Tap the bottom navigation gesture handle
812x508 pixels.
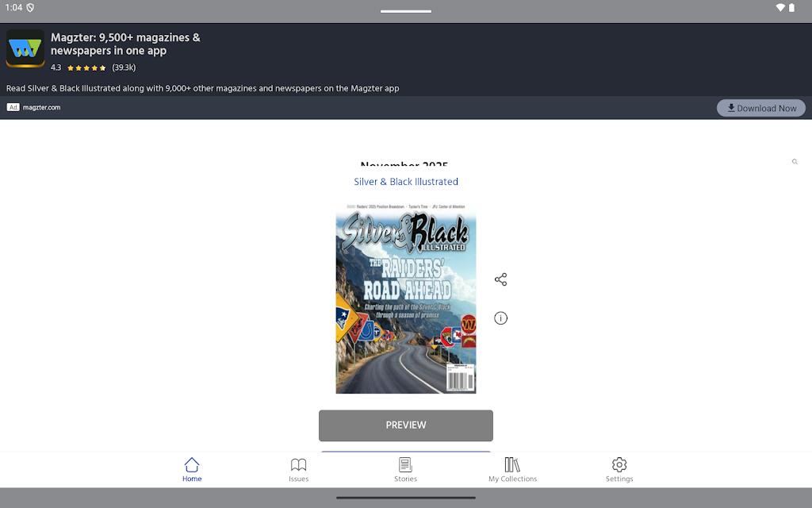click(405, 498)
